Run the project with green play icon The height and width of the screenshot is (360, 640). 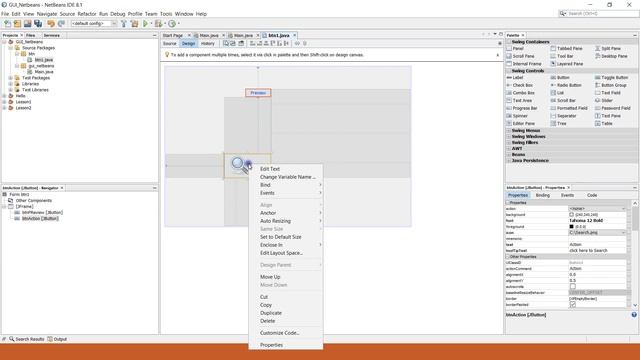click(x=145, y=24)
